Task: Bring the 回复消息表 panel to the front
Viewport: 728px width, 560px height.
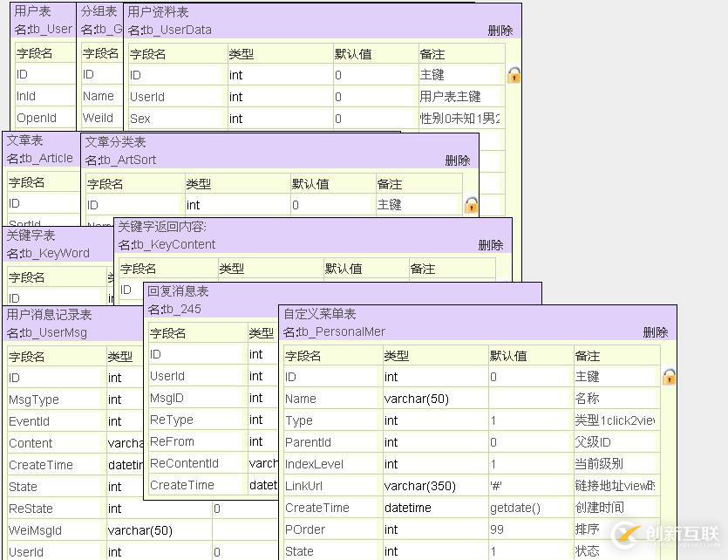Action: pyautogui.click(x=178, y=291)
